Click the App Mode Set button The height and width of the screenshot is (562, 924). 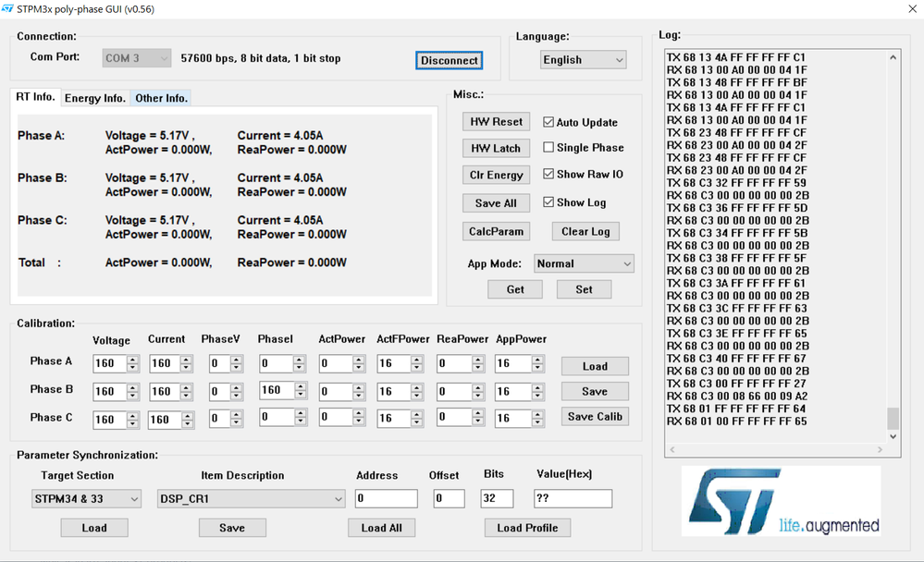584,289
